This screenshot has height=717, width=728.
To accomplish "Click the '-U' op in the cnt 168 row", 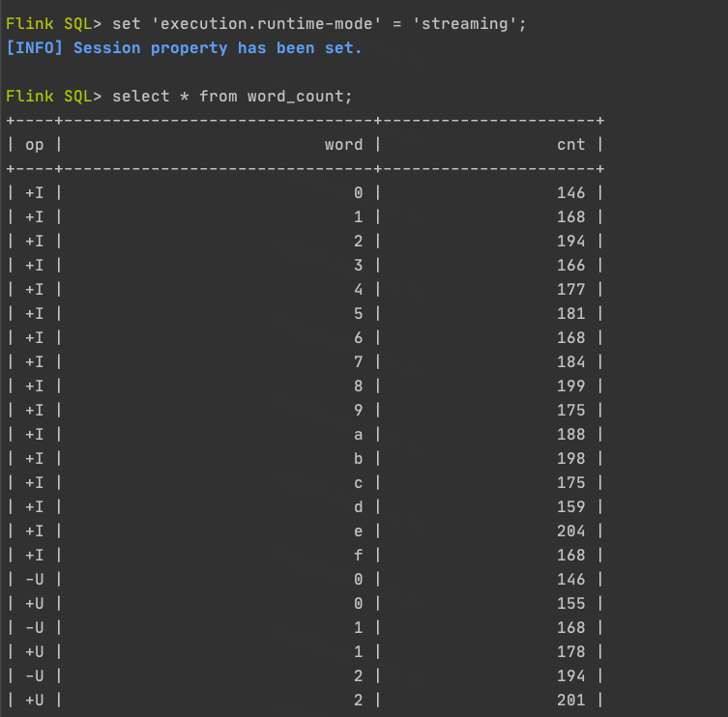I will 35,627.
